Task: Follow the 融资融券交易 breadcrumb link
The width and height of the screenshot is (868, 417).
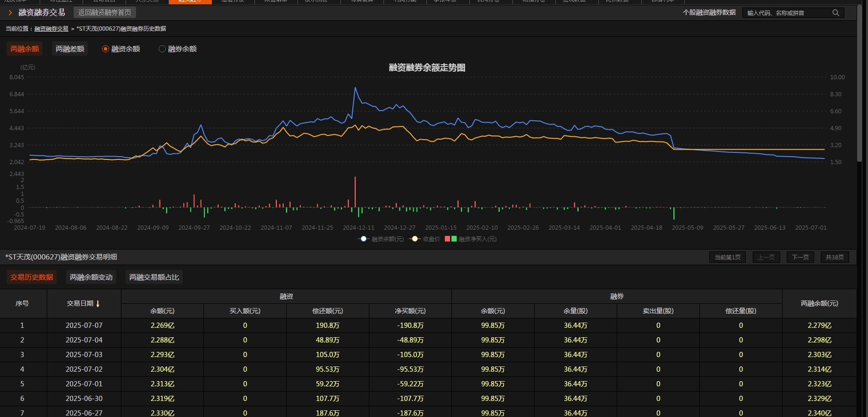Action: pos(51,29)
